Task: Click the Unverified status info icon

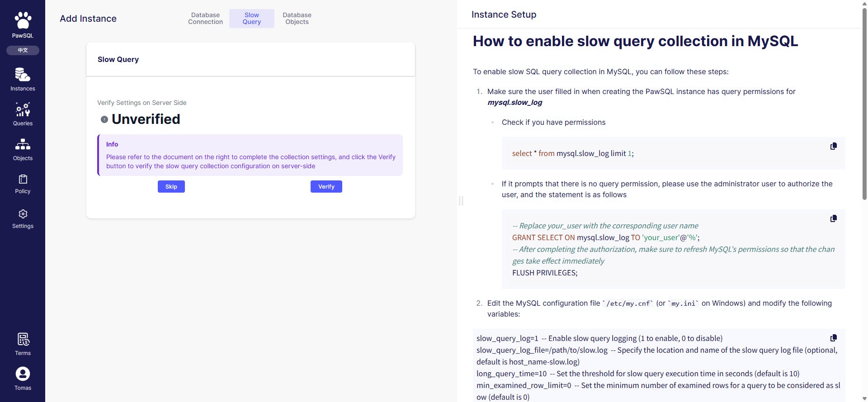Action: click(x=104, y=119)
